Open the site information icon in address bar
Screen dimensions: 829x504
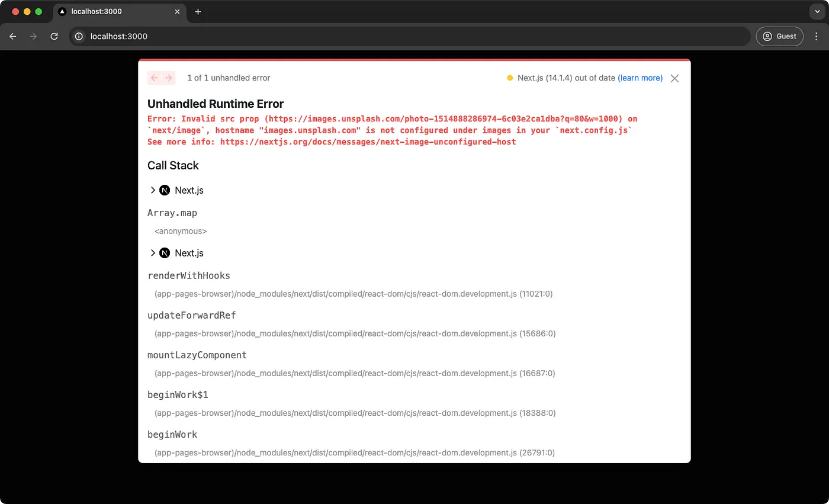(x=79, y=36)
